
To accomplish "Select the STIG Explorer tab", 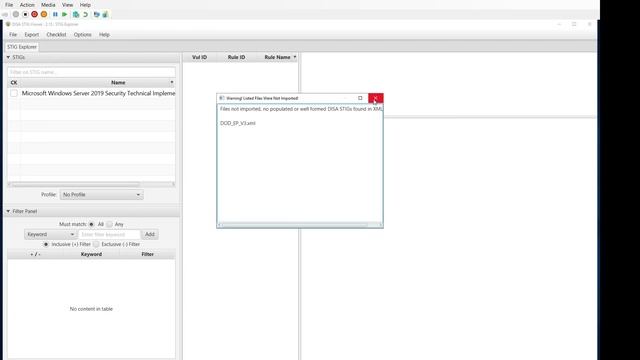I will coord(22,47).
